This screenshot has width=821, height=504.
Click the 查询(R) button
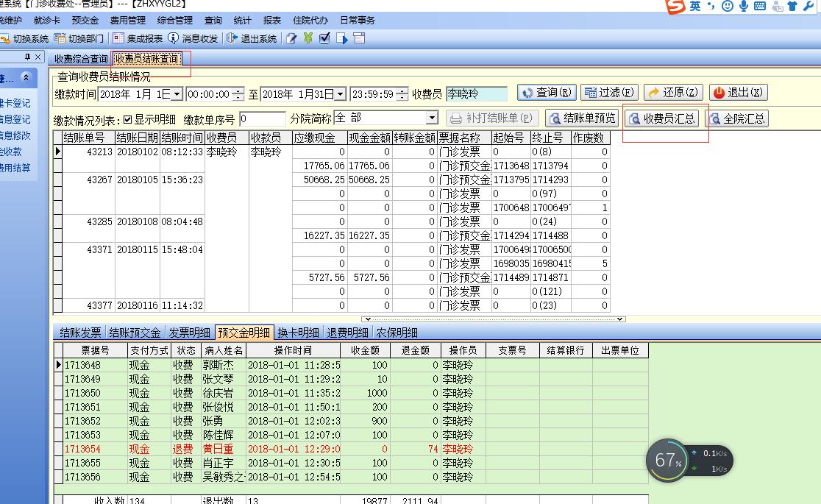coord(547,93)
